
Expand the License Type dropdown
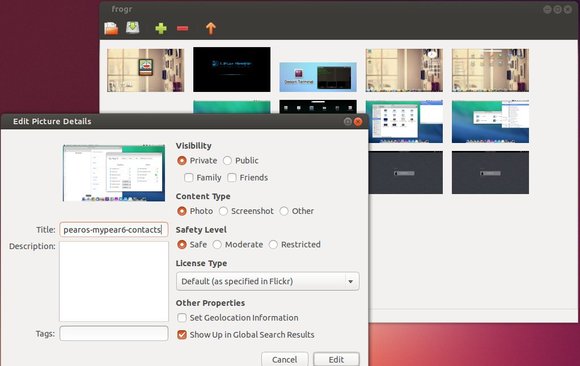click(x=267, y=281)
